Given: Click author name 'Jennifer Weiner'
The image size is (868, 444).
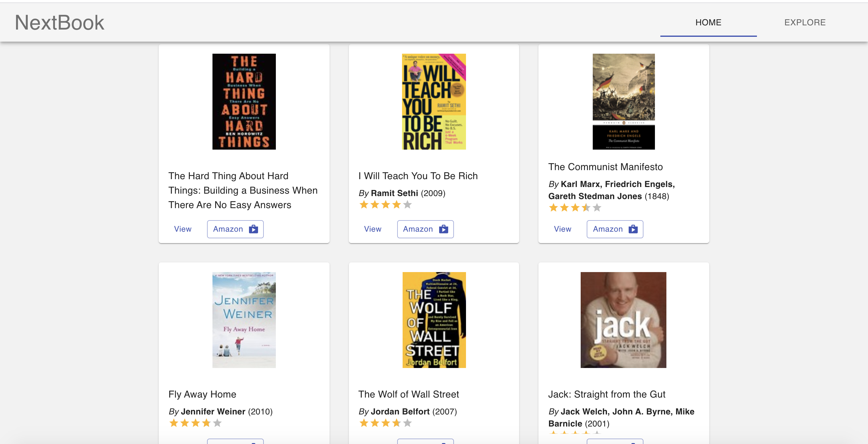Looking at the screenshot, I should 213,411.
